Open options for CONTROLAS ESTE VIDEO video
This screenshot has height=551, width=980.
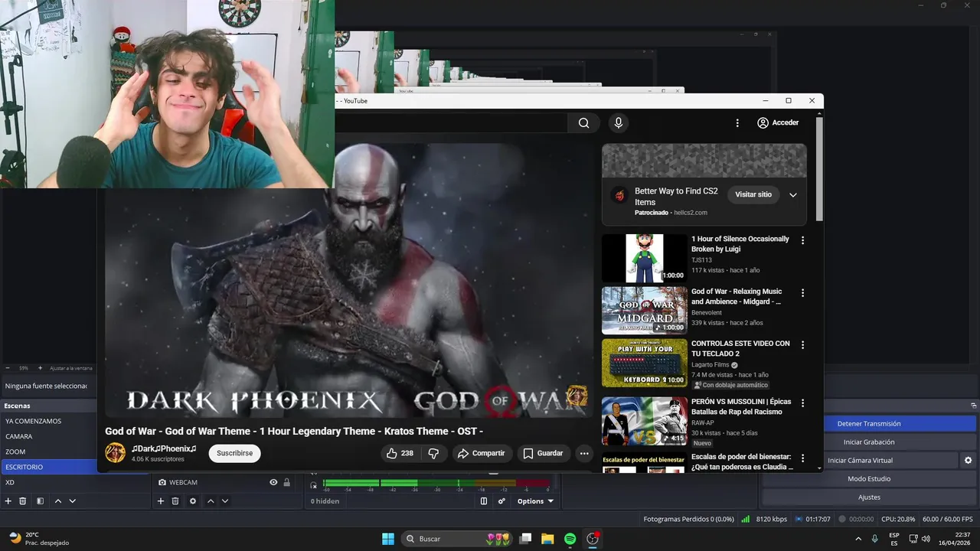point(802,345)
